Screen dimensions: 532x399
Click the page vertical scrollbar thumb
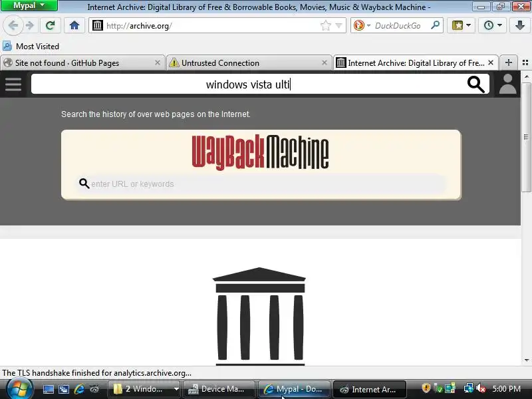pyautogui.click(x=526, y=136)
